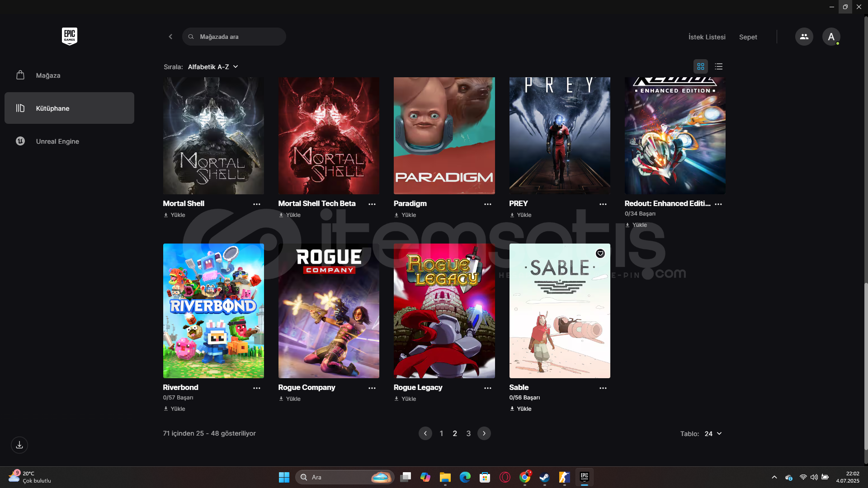Screen dimensions: 868x488
Task: Open the Kütüphane library section
Action: pyautogui.click(x=69, y=108)
